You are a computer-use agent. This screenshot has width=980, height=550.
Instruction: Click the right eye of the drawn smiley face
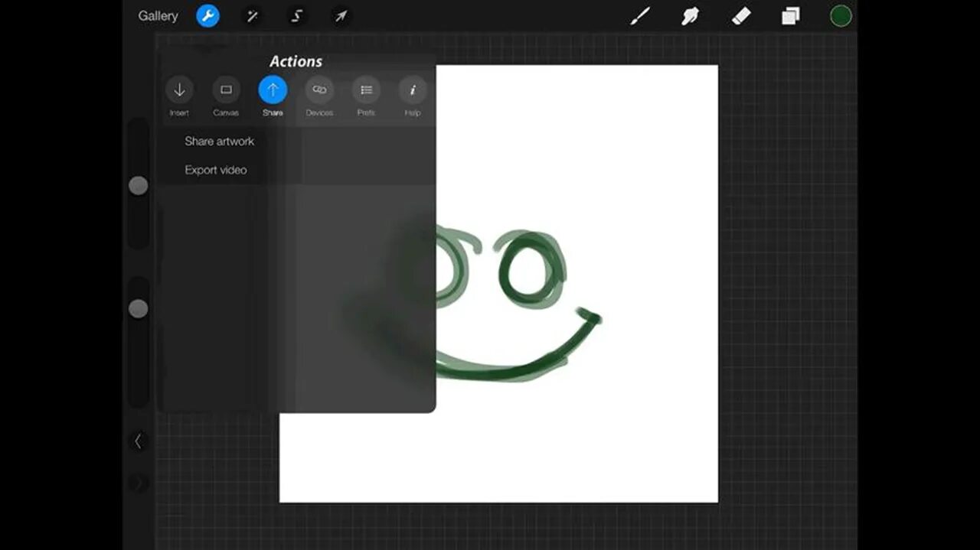[x=531, y=269]
